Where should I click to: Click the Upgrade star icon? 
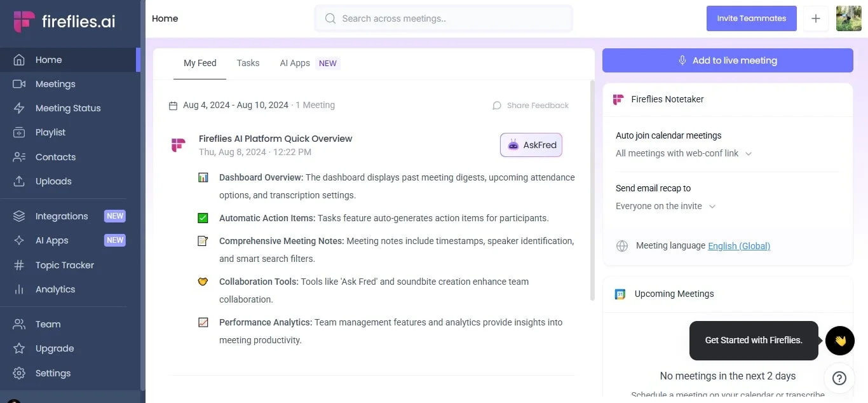(19, 348)
